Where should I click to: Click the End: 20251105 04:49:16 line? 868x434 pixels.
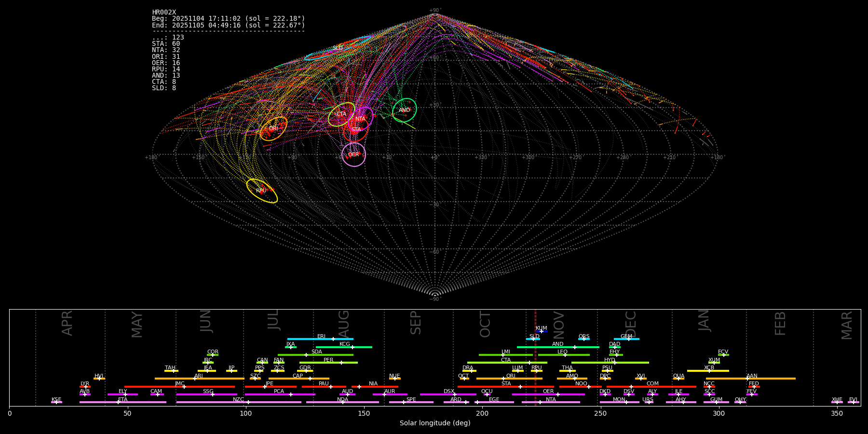coord(229,25)
